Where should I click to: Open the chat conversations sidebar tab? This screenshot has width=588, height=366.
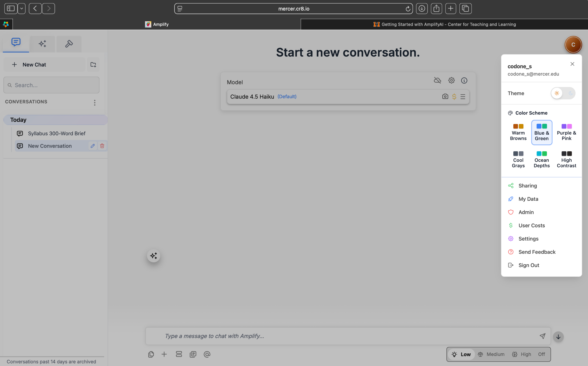tap(16, 43)
